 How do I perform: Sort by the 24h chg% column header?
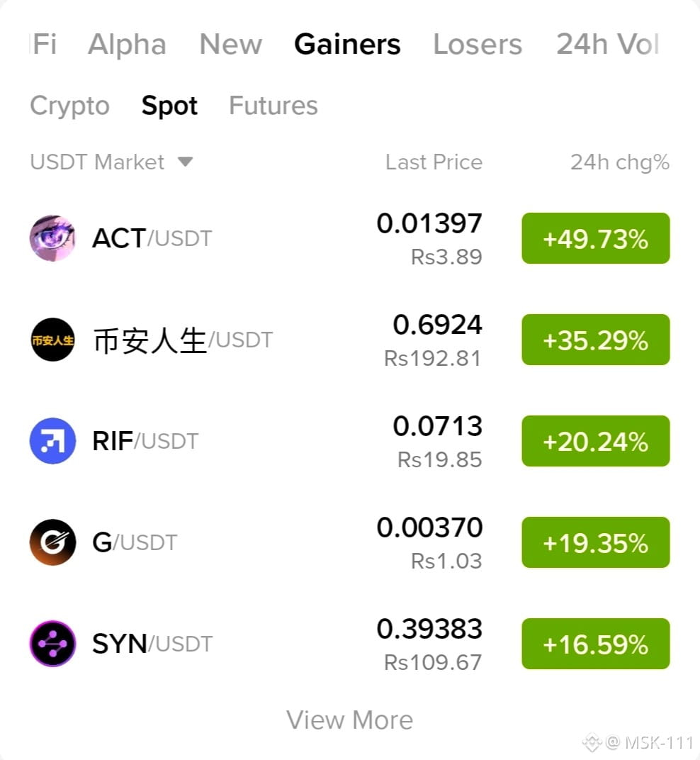[619, 162]
